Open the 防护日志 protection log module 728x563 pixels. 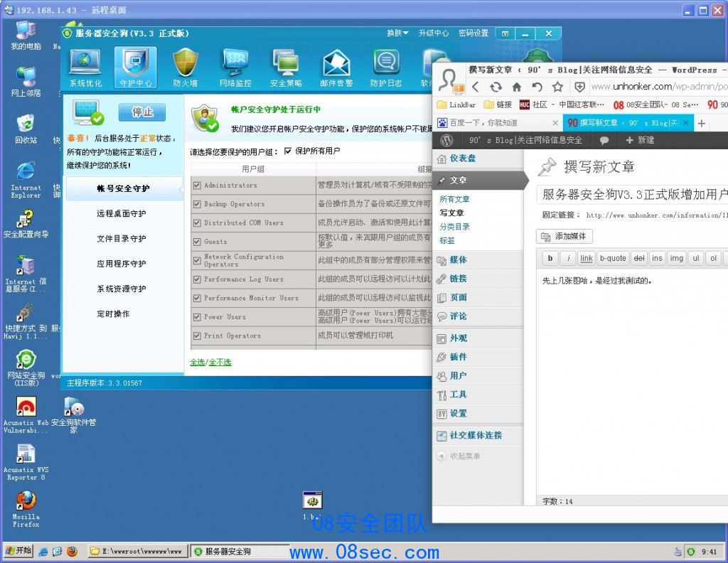coord(386,68)
